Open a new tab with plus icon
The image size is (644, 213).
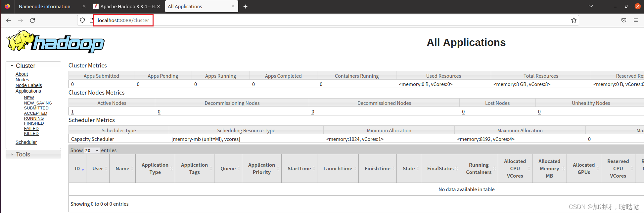[246, 7]
